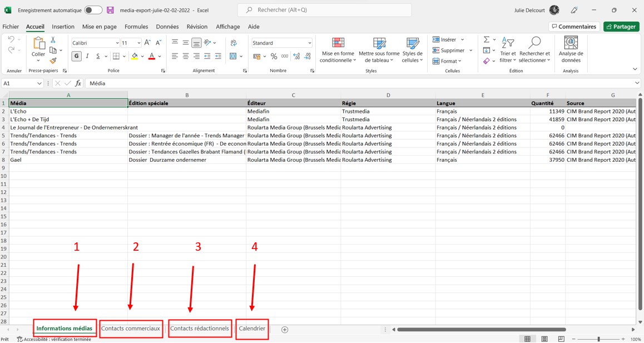The width and height of the screenshot is (644, 343).
Task: Toggle Italic formatting button
Action: (x=87, y=56)
